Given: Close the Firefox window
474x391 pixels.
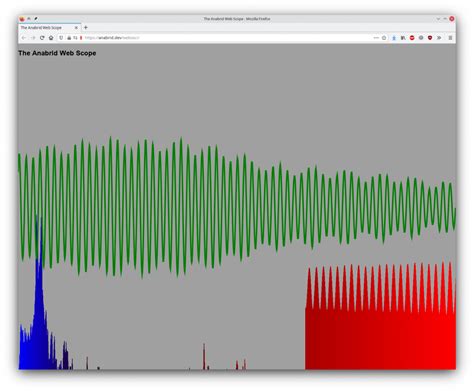Looking at the screenshot, I should pyautogui.click(x=452, y=19).
